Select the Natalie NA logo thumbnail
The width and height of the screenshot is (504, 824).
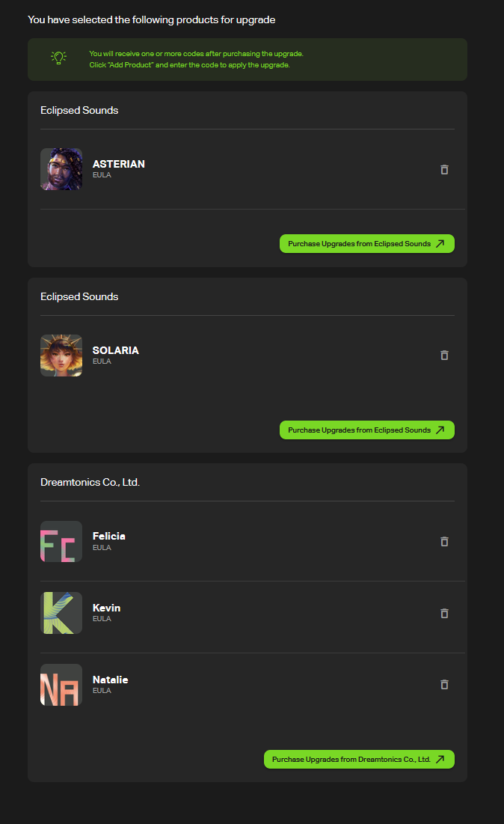[61, 685]
